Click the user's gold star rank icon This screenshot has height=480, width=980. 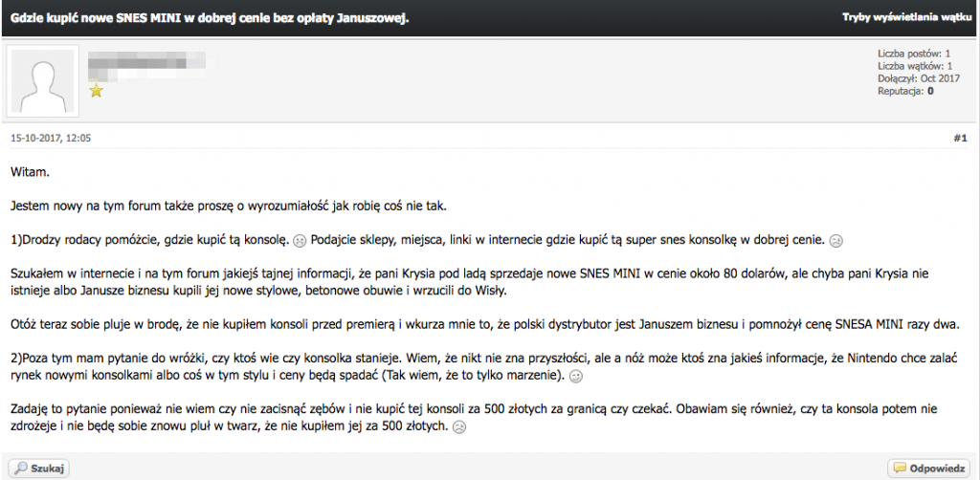pos(96,92)
